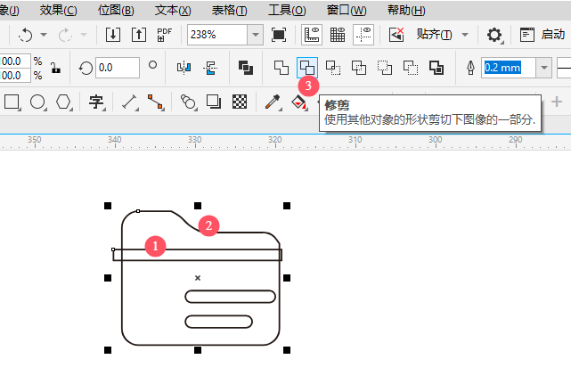Click the Redo arrow icon

[66, 35]
